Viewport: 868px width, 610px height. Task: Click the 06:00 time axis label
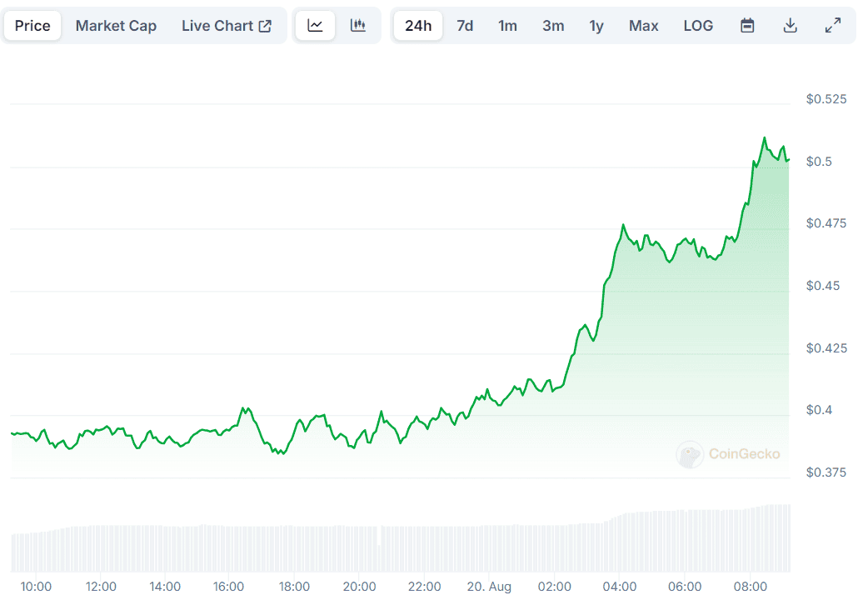[x=685, y=587]
